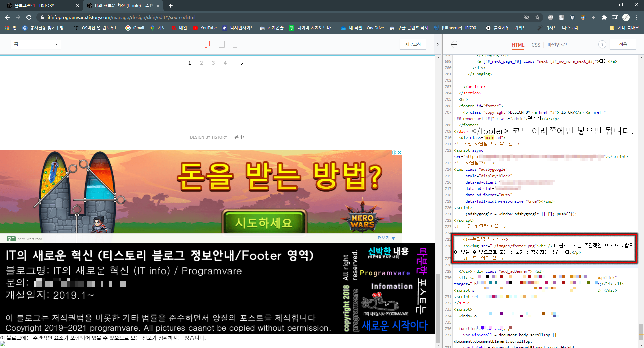
Task: Close the '블로그관리 | TISTORY' tab
Action: click(78, 6)
